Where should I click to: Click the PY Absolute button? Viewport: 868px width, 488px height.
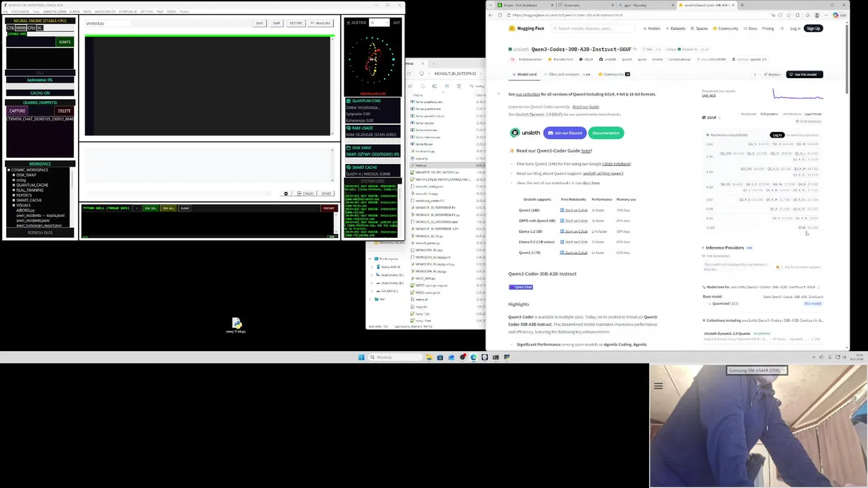click(320, 23)
